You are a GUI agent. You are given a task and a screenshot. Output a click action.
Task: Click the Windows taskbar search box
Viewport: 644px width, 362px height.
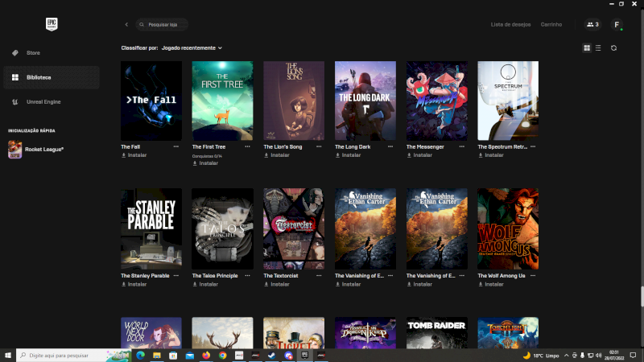73,356
